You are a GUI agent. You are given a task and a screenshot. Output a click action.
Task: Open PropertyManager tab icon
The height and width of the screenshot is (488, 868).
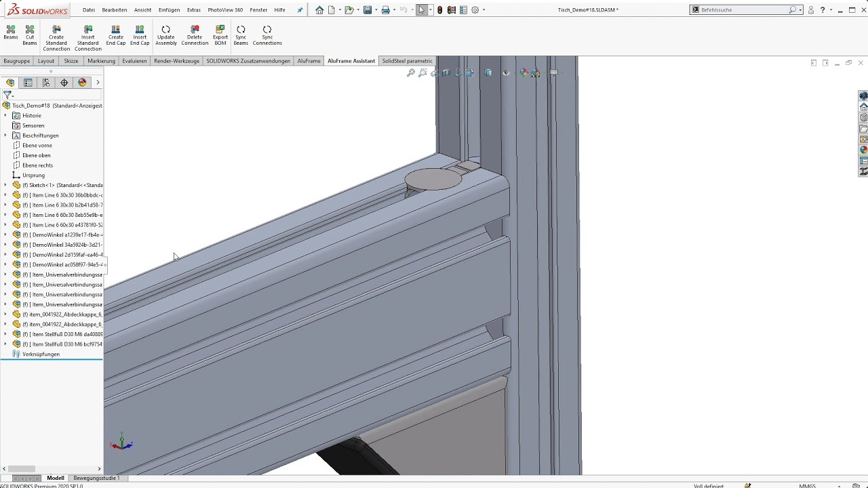coord(28,83)
